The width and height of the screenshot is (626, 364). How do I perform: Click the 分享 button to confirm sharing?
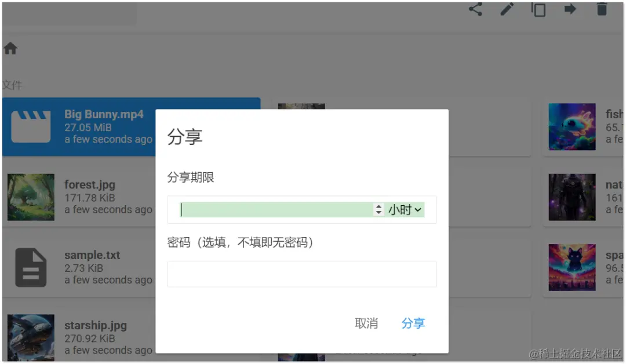click(x=413, y=323)
